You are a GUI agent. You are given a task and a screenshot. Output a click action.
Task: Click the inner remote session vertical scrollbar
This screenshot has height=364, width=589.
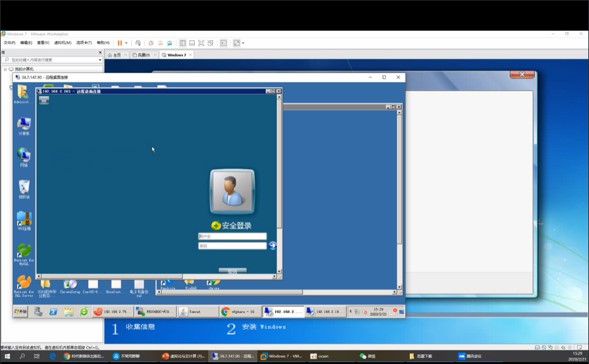point(279,184)
